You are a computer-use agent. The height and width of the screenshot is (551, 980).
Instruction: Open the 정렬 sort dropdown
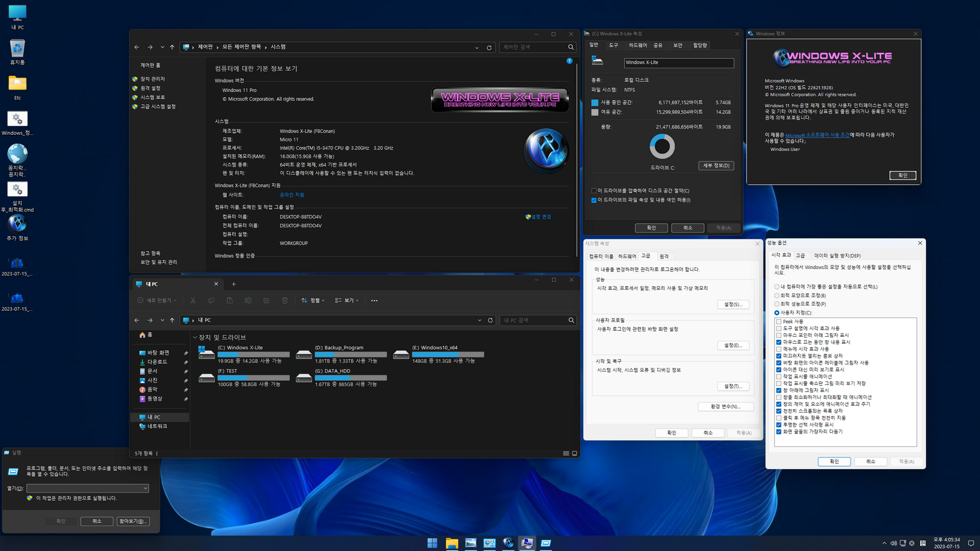(x=313, y=300)
